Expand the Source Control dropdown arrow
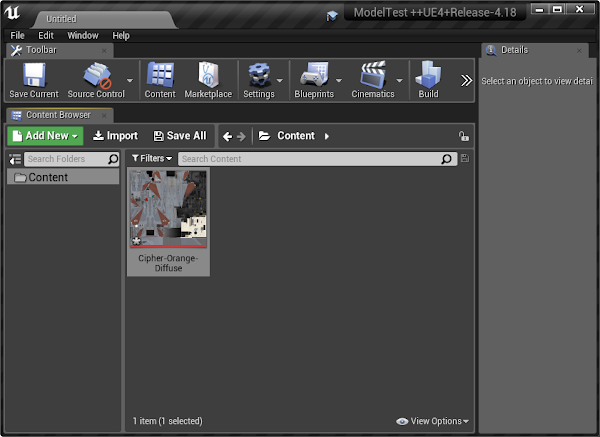Screen dimensions: 600x437 (x=130, y=80)
